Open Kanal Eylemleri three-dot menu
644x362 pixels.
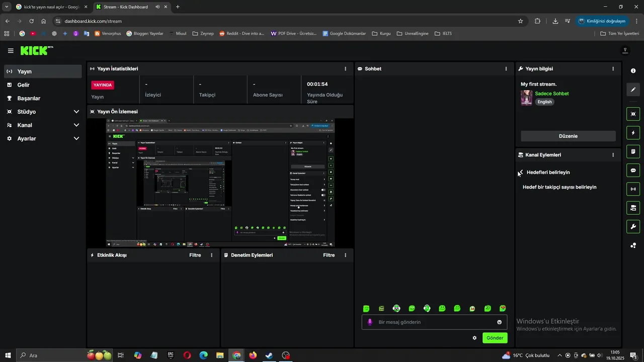613,155
